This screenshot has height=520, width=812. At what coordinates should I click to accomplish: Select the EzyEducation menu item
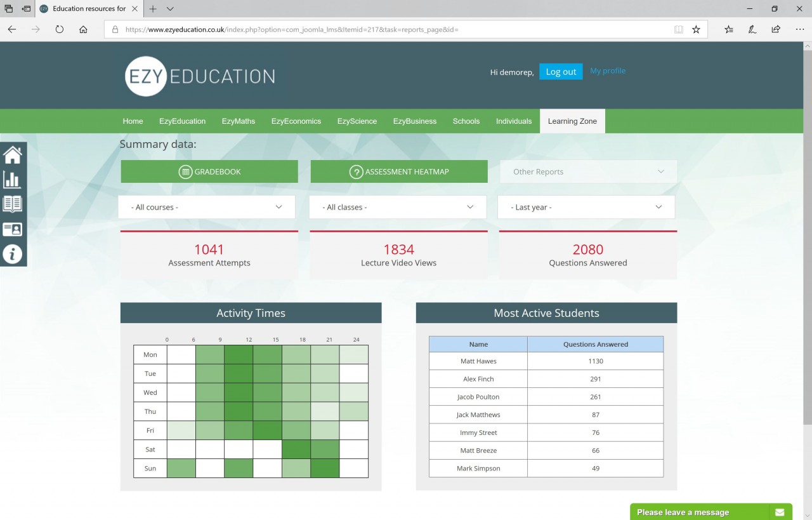click(182, 121)
